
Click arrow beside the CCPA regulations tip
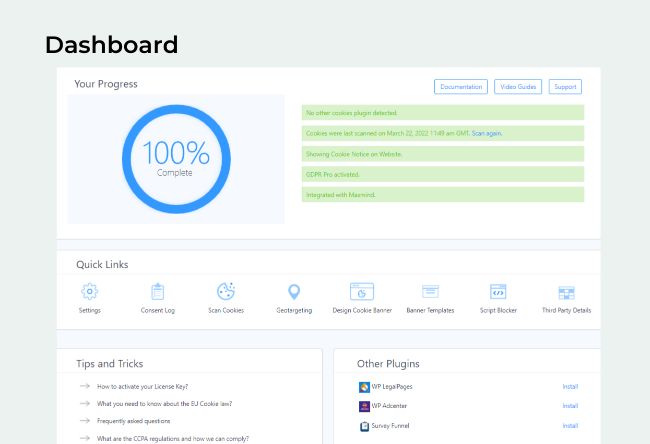coord(85,438)
